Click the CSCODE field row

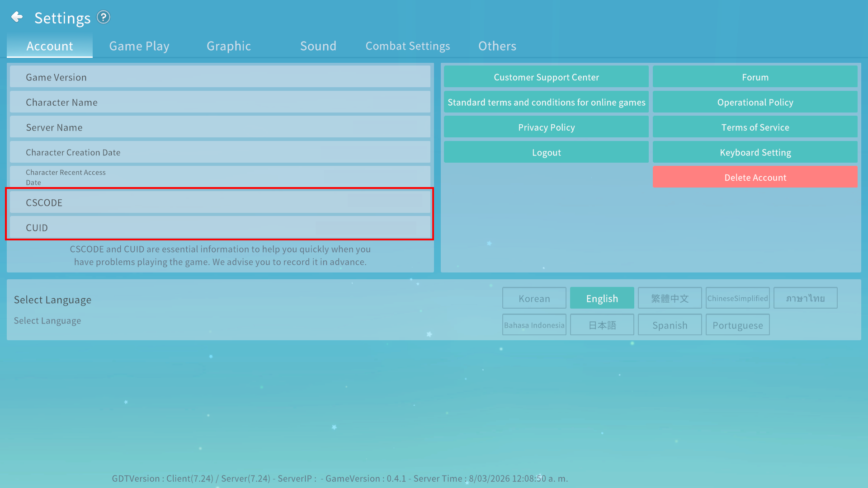pyautogui.click(x=220, y=202)
